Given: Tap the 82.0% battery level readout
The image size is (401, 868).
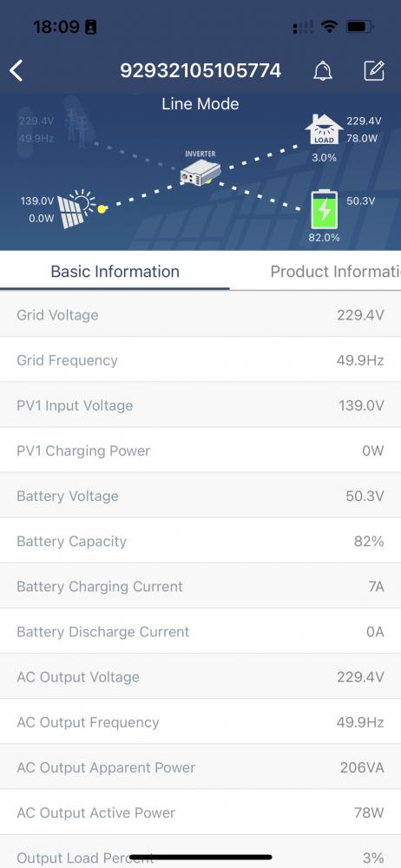Looking at the screenshot, I should pyautogui.click(x=324, y=238).
